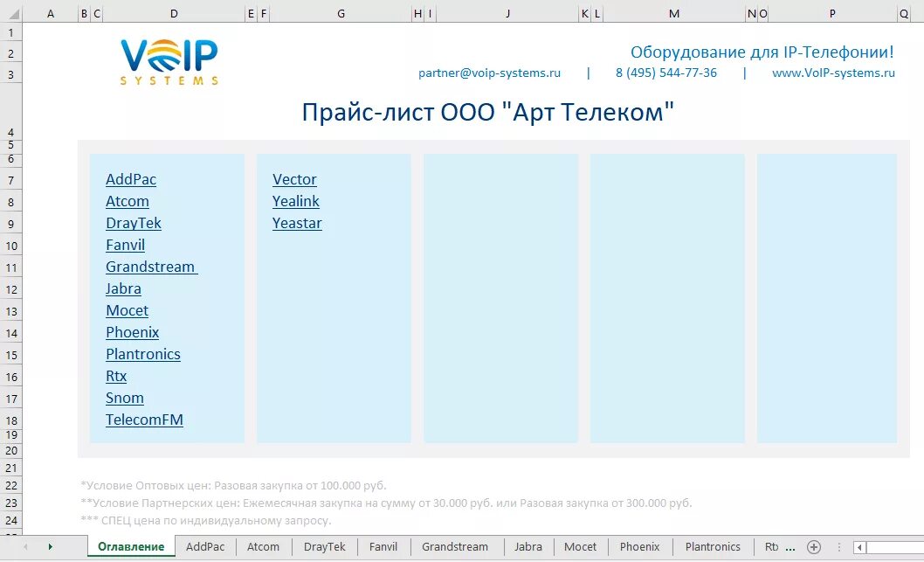Select column P header
Image resolution: width=924 pixels, height=562 pixels.
(x=832, y=14)
